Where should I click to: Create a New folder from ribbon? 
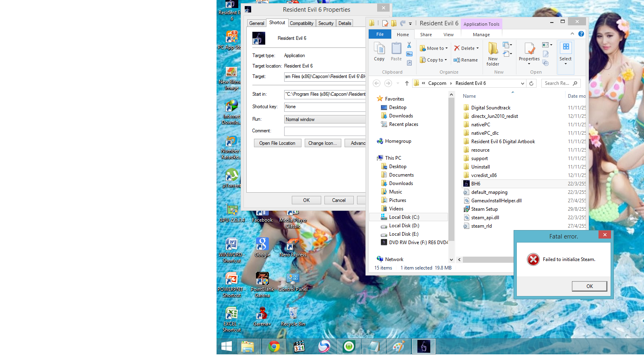click(x=493, y=54)
